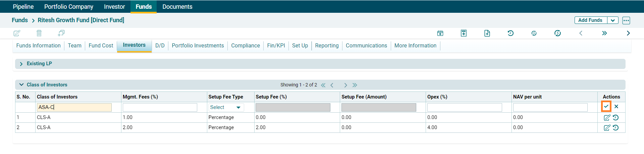Cancel the new class row with X icon
The height and width of the screenshot is (154, 644).
click(616, 107)
